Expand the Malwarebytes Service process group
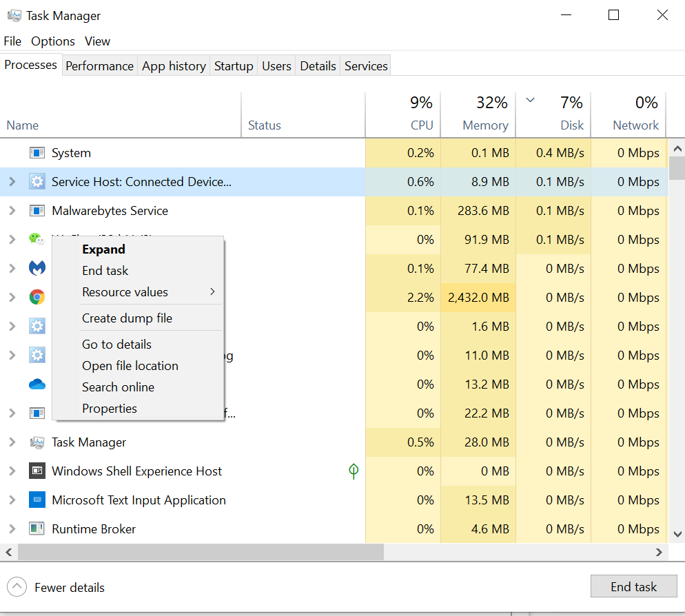Image resolution: width=685 pixels, height=616 pixels. pos(12,211)
